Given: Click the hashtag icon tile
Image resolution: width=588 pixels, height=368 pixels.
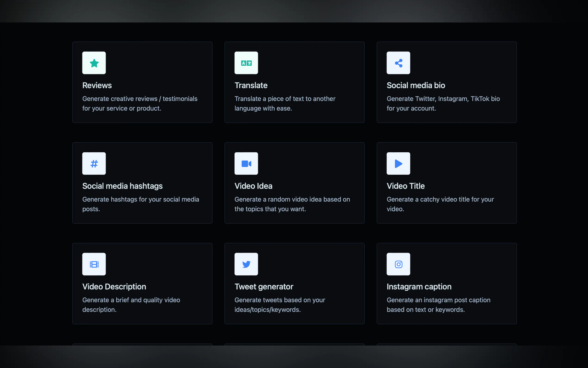Looking at the screenshot, I should pyautogui.click(x=94, y=164).
